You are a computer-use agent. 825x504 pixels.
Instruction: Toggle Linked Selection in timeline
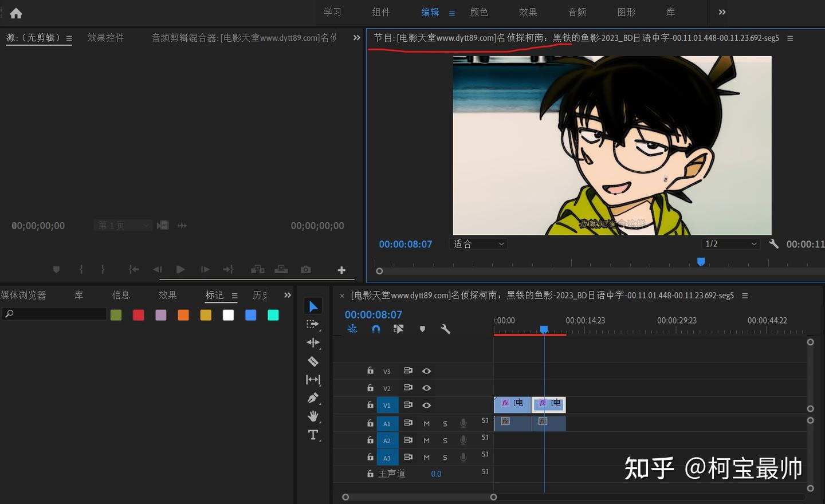point(399,329)
